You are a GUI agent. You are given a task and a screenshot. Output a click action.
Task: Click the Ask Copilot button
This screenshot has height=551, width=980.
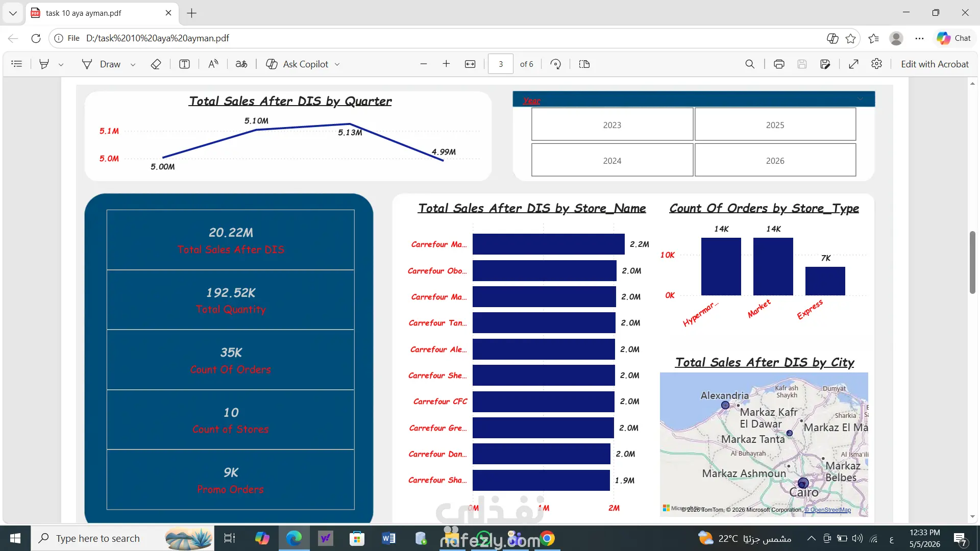[x=297, y=64]
